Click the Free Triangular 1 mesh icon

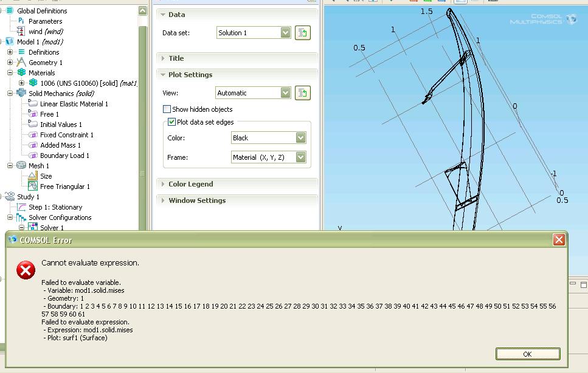click(x=33, y=187)
